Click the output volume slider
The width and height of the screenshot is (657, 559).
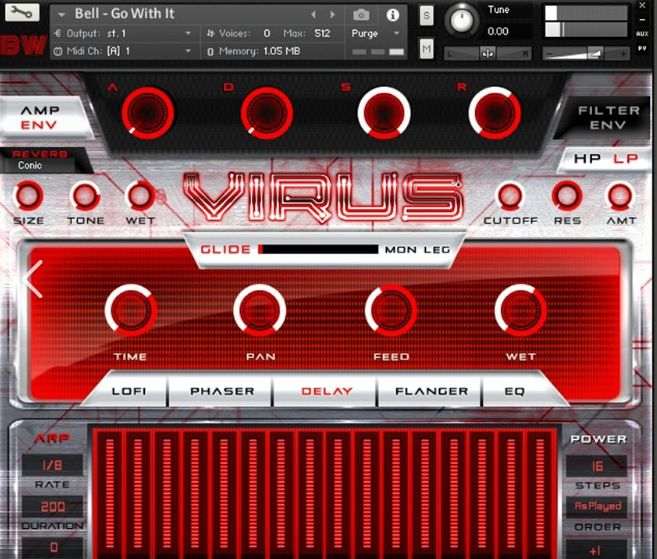point(586,54)
